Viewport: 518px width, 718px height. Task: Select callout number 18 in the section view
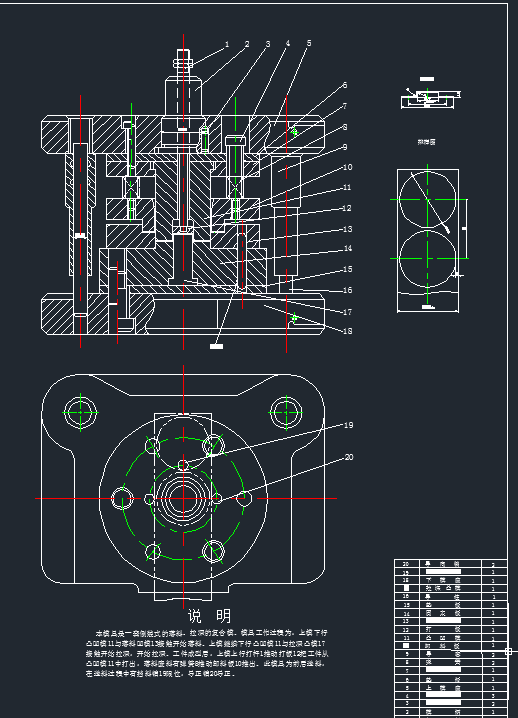(348, 331)
